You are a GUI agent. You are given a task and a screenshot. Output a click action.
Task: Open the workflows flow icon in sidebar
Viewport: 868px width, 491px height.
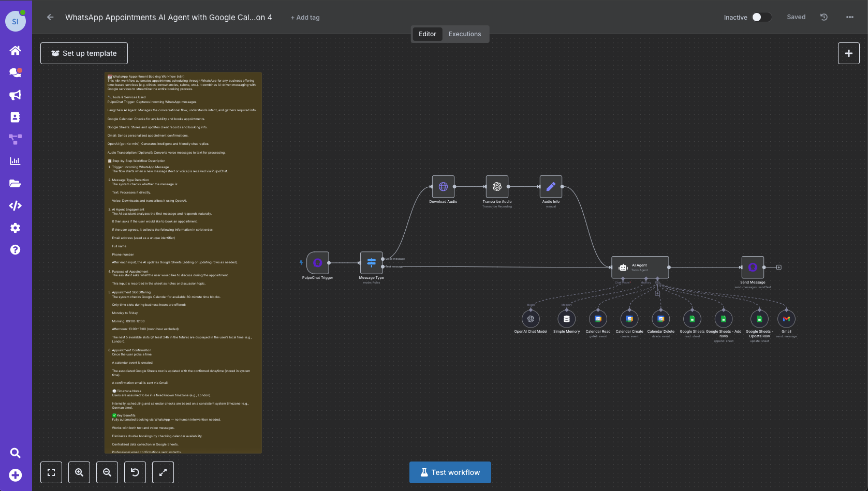[x=16, y=139]
